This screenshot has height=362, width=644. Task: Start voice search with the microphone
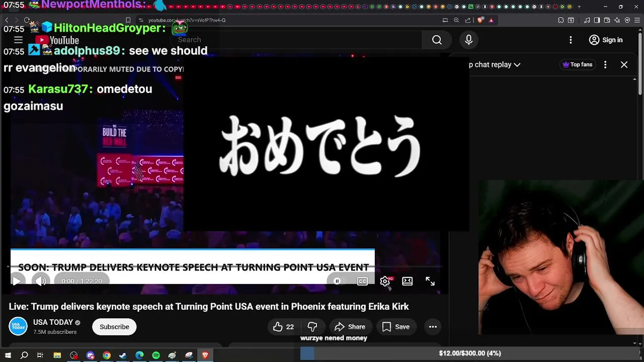pos(468,40)
